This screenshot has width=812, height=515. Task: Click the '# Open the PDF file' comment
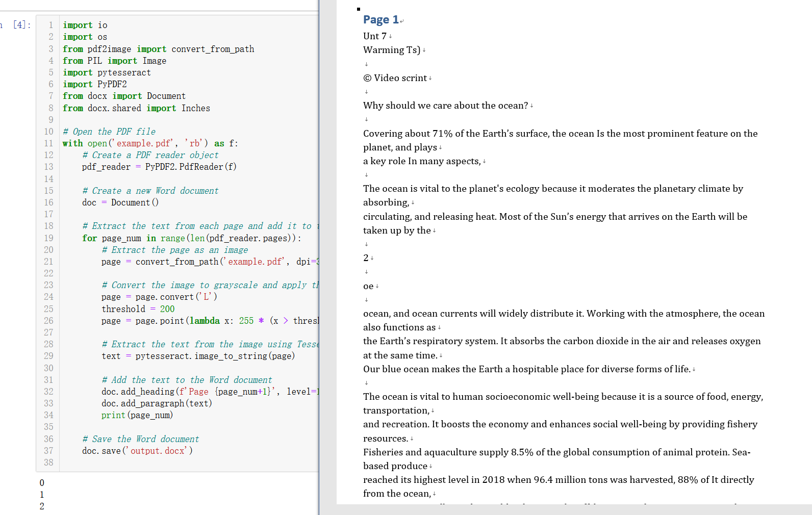pyautogui.click(x=109, y=132)
